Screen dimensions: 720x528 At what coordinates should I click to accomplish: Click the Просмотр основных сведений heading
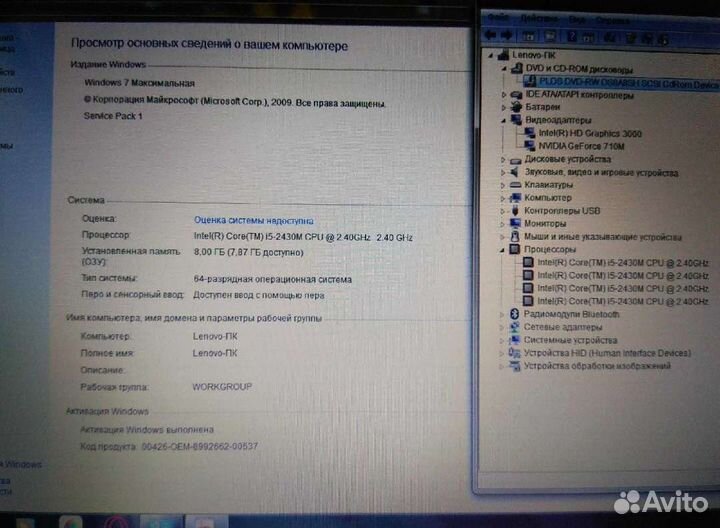point(209,44)
